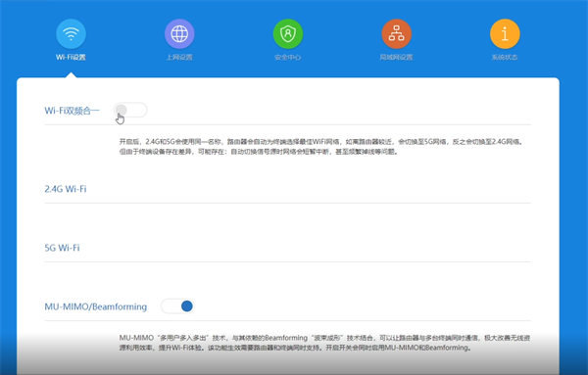Viewport: 588px width, 375px height.
Task: Open the 上网设置 globe icon
Action: click(x=179, y=33)
